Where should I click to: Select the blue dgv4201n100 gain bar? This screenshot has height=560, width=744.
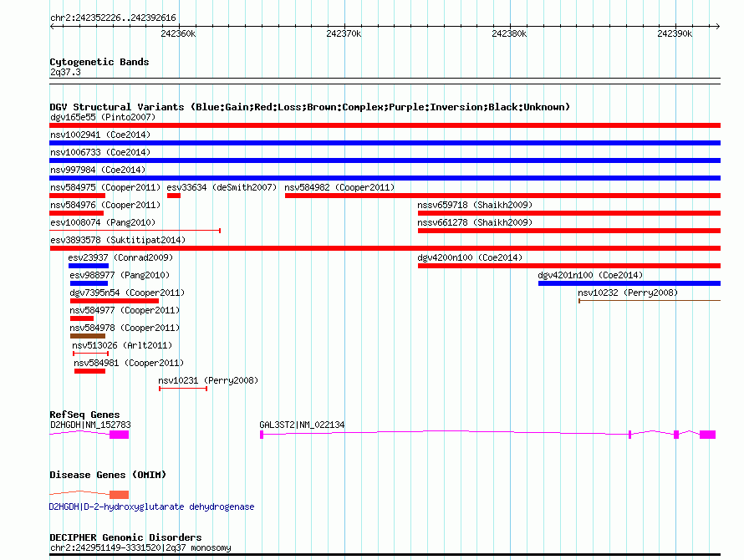[629, 283]
